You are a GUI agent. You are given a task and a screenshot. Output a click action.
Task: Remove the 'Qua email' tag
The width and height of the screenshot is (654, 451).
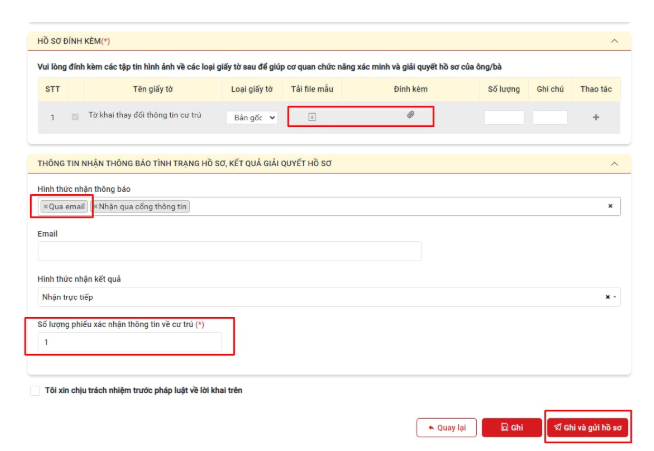coord(46,207)
